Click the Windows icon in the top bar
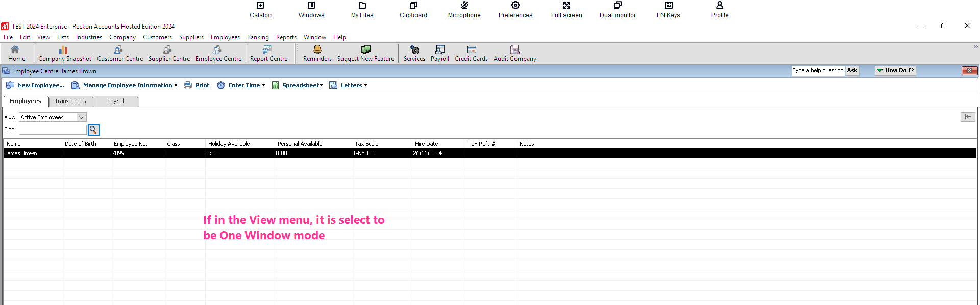 coord(311,10)
